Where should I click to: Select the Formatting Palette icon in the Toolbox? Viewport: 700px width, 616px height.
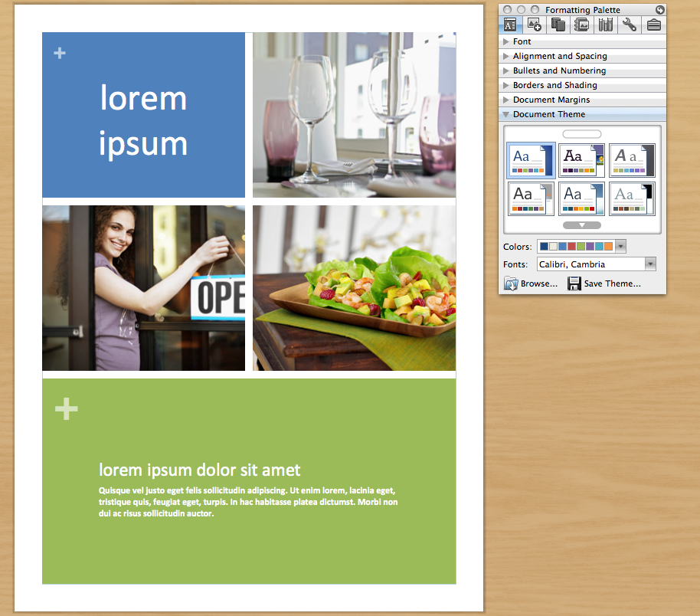[510, 25]
